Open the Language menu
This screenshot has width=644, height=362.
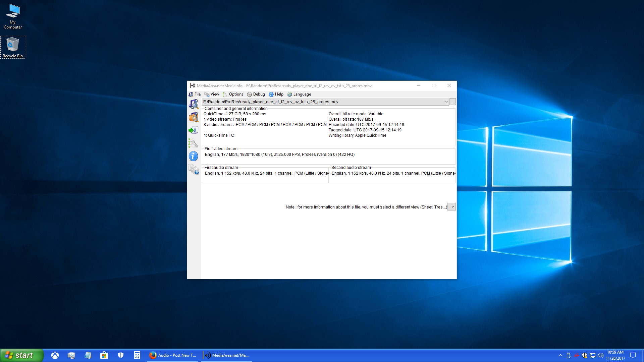click(299, 95)
